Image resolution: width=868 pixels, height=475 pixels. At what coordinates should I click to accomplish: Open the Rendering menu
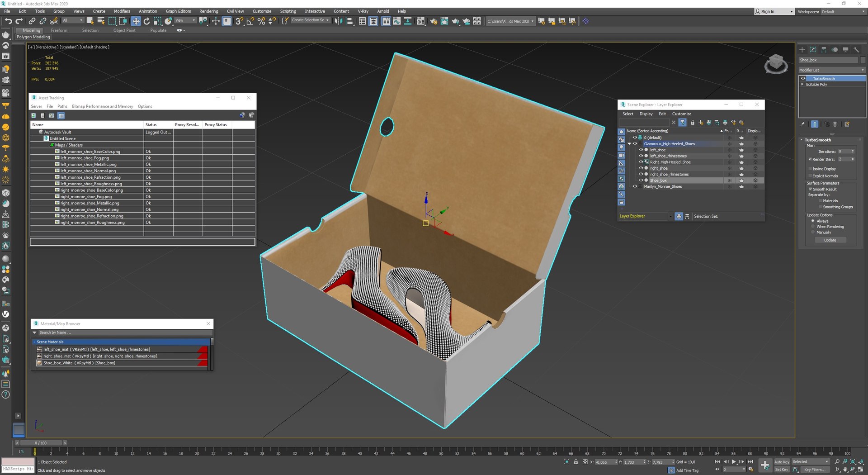[x=208, y=11]
